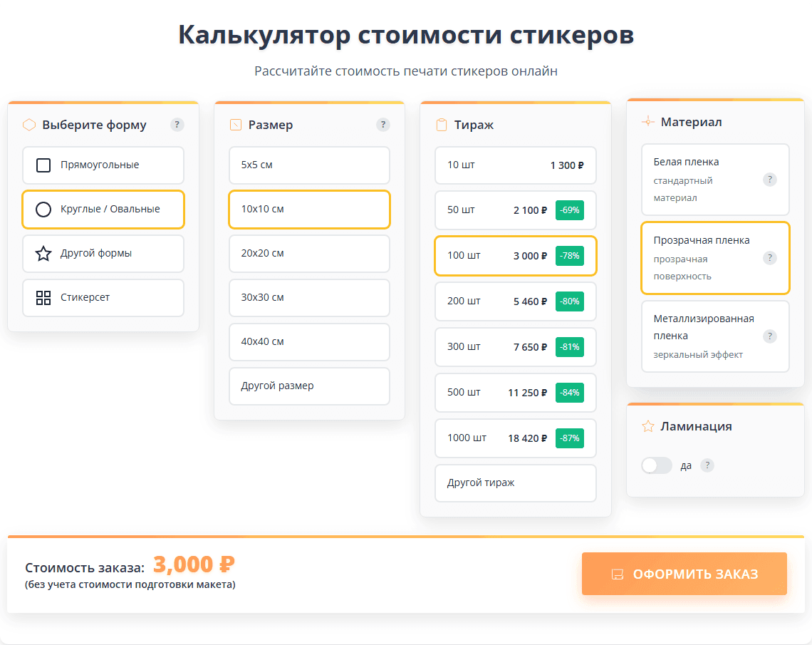Select Прозрачная пленка material

pyautogui.click(x=715, y=257)
